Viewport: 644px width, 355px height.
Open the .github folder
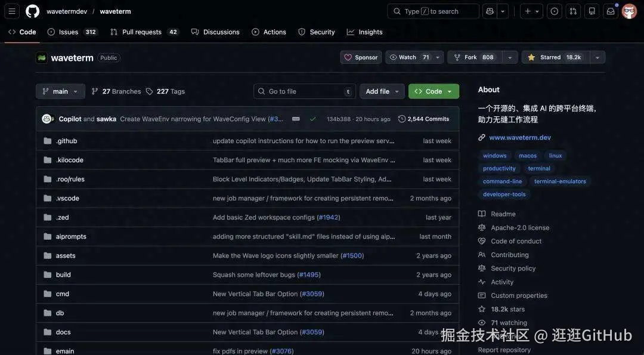(x=67, y=141)
